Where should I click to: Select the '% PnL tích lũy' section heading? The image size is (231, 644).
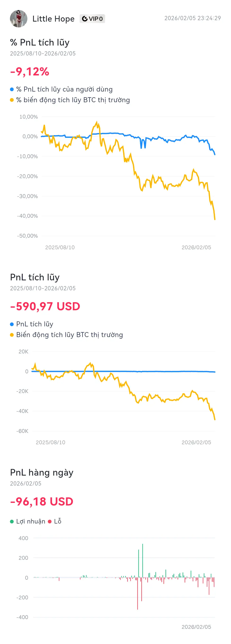pyautogui.click(x=40, y=42)
